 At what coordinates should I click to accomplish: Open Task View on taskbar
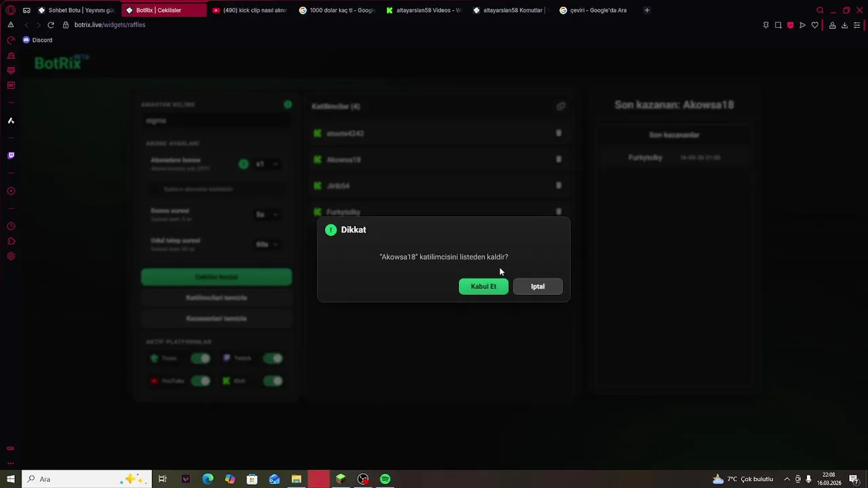pyautogui.click(x=163, y=479)
